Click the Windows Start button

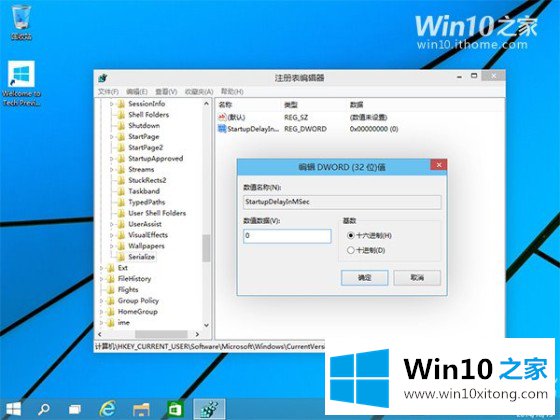coord(13,409)
